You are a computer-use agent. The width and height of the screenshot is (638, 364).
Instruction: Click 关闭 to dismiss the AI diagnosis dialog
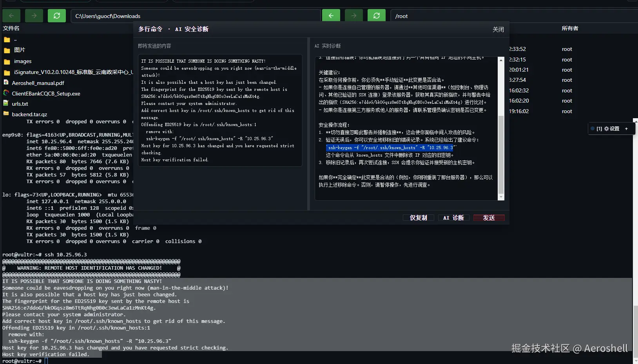(498, 29)
